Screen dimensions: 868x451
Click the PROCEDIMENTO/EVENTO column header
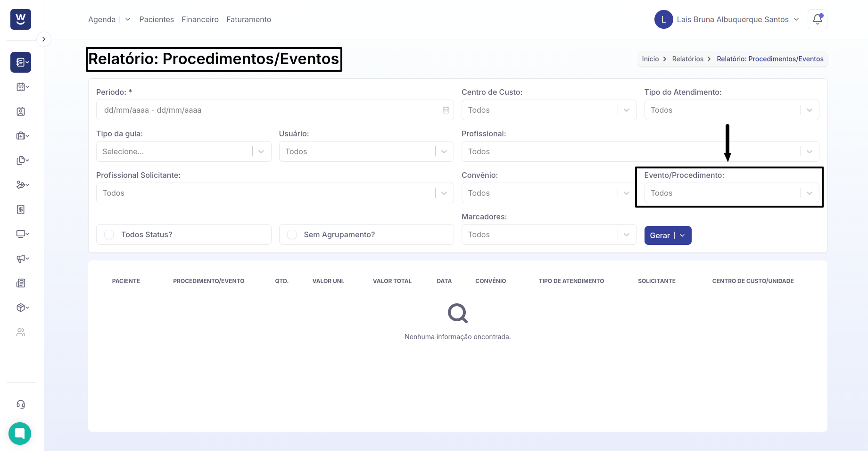(208, 281)
